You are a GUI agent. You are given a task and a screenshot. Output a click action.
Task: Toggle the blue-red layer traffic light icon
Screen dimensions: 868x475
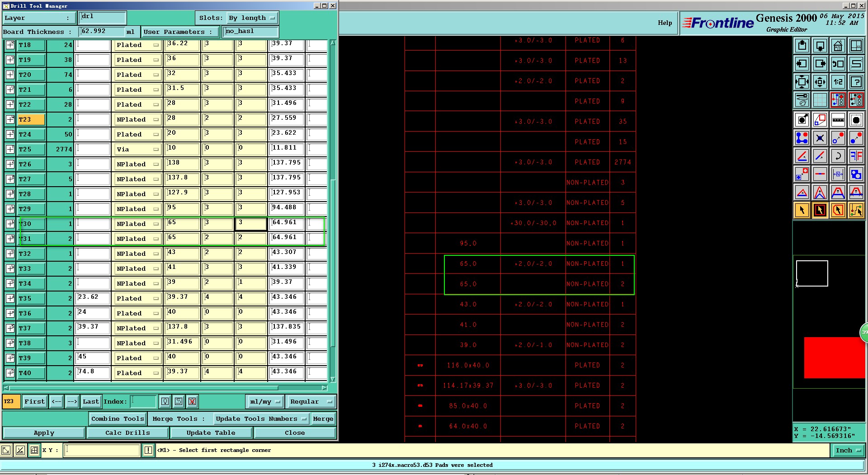click(x=838, y=100)
